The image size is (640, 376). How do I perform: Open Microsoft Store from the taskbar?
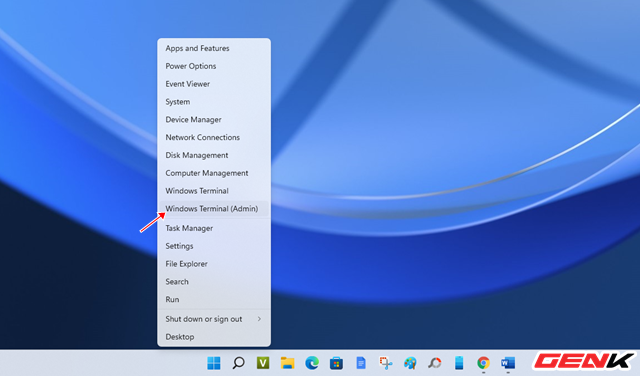(336, 363)
